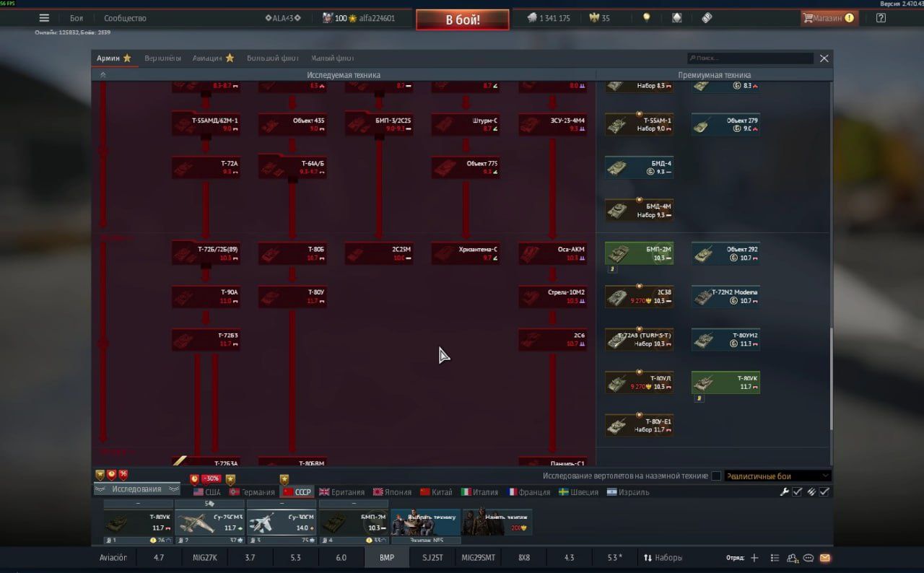Select the Хризантема-С vehicle
Viewport: 924px width, 573px height.
tap(466, 253)
